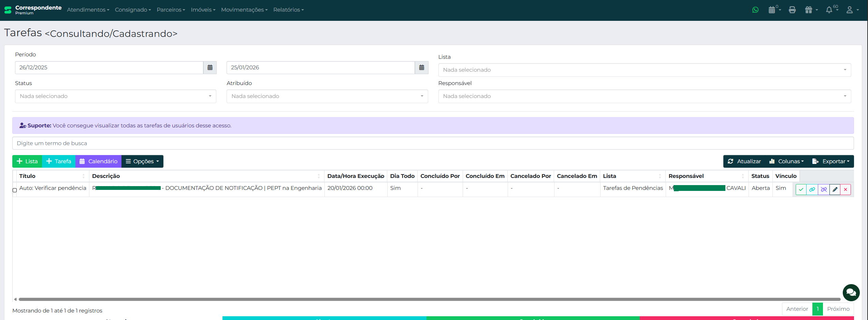Open the Relatórios menu
This screenshot has width=868, height=320.
point(288,10)
